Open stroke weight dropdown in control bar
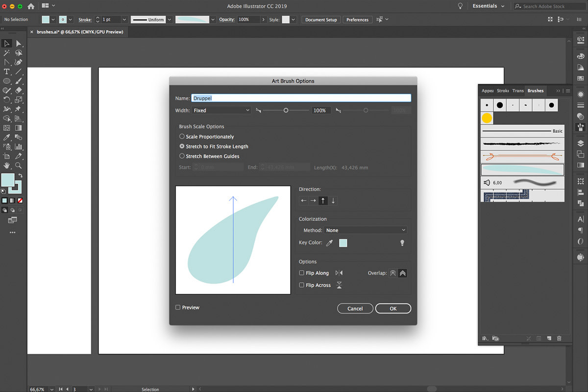This screenshot has width=588, height=392. tap(124, 20)
